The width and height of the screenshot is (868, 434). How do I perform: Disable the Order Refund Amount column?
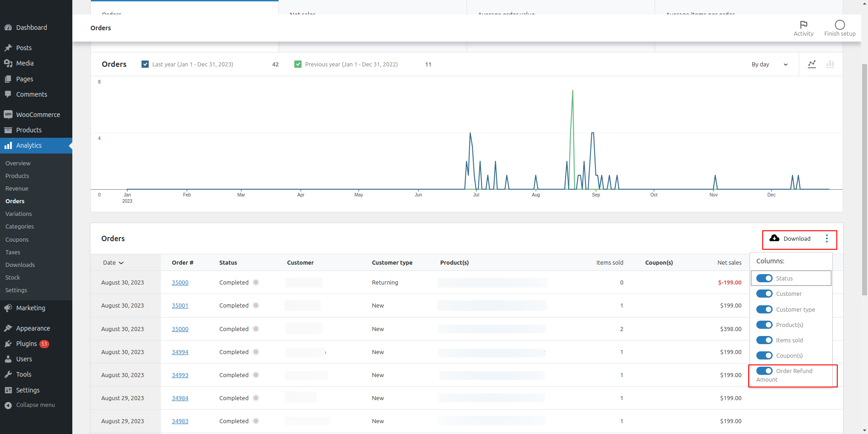click(764, 371)
